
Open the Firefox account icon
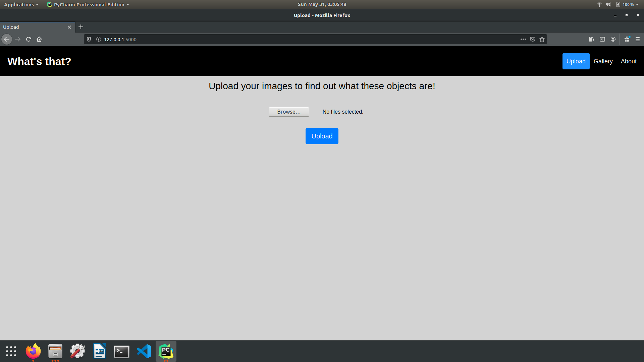click(x=613, y=39)
